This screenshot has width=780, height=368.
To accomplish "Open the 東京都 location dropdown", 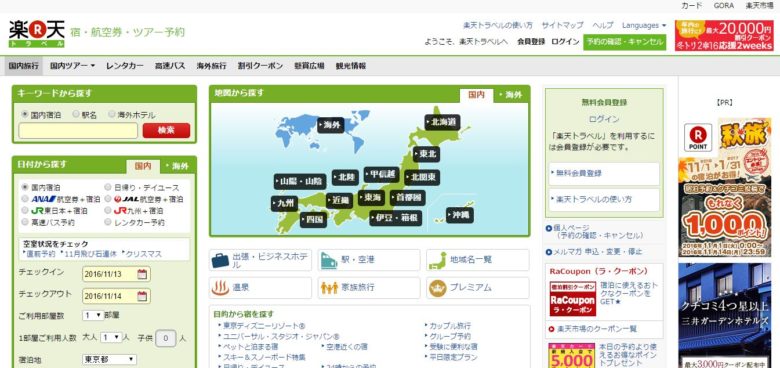I will 109,359.
